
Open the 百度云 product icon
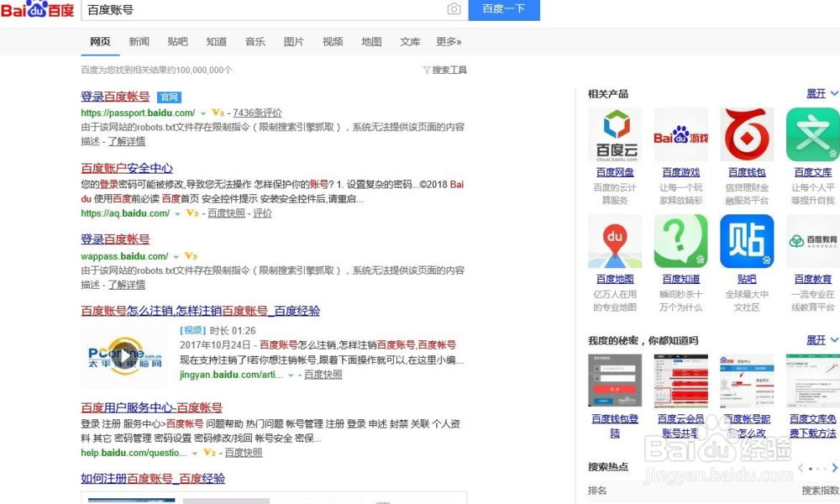click(615, 134)
